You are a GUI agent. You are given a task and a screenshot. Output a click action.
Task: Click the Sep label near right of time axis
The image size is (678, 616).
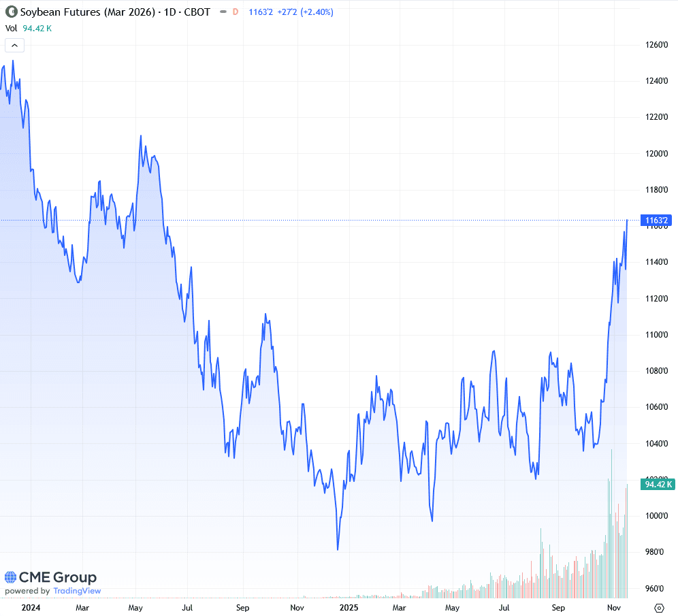(x=558, y=606)
